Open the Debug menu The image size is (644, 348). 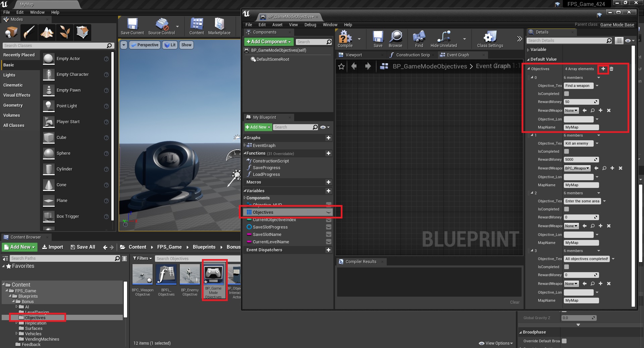click(x=310, y=25)
